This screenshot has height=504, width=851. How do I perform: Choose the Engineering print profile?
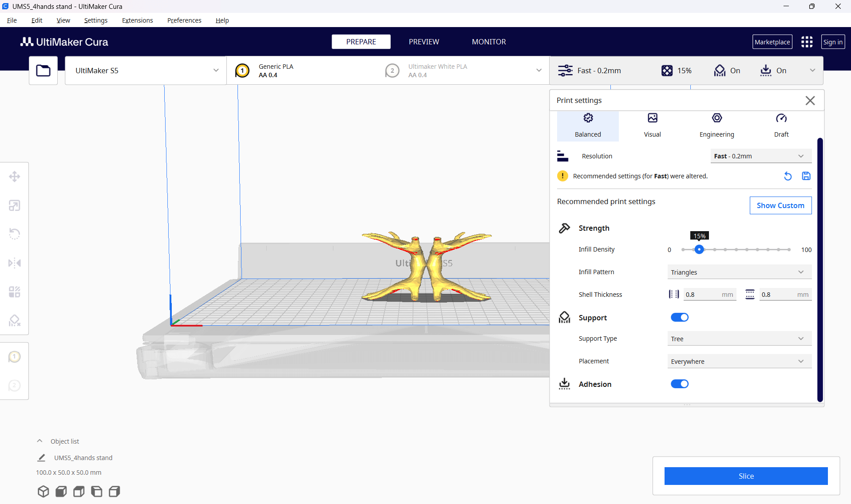point(716,126)
